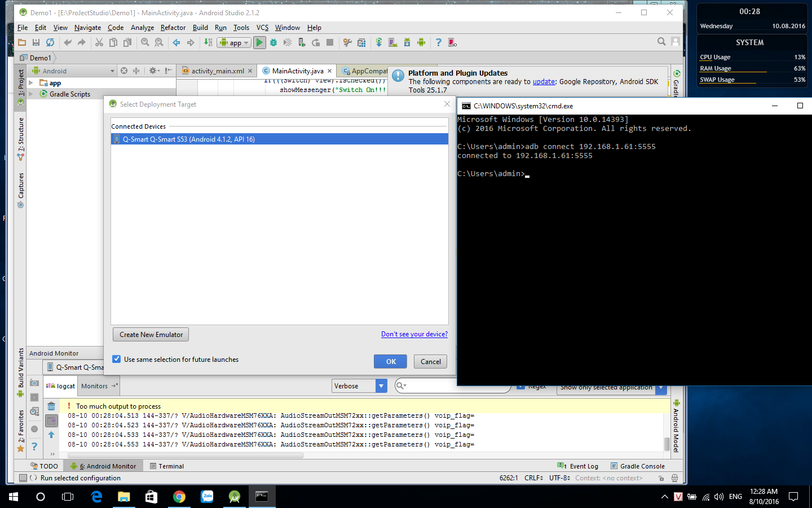Click the Debug app bug icon

(273, 42)
